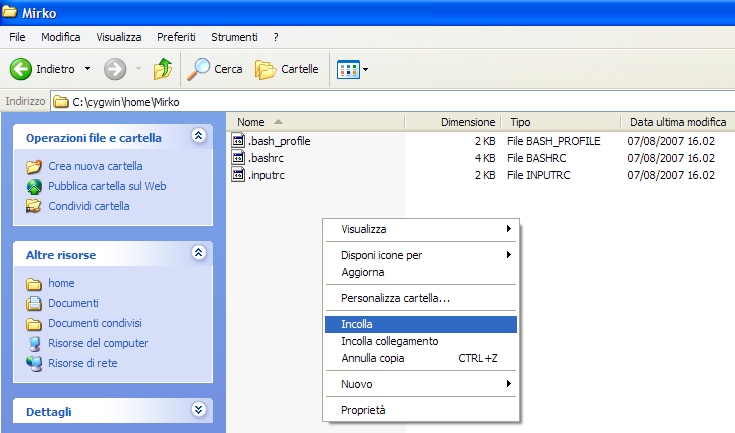Click the home folder icon in Altre risorse
Screen dimensions: 735x433
[x=34, y=284]
